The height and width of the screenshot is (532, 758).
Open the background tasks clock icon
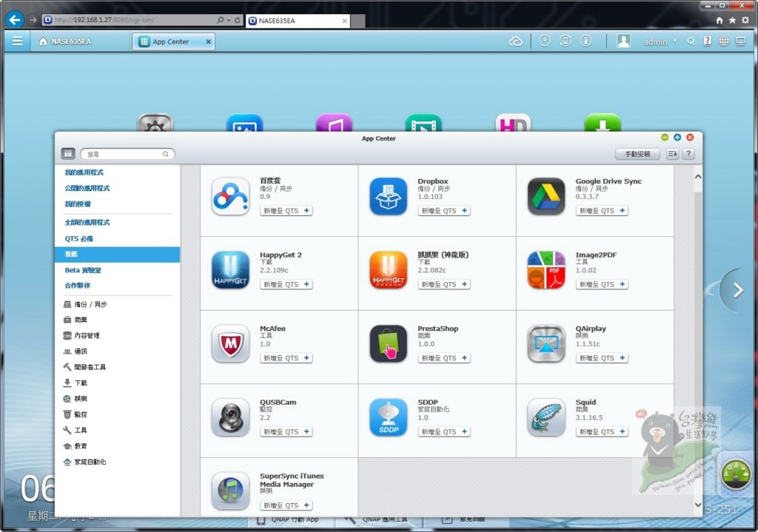point(545,41)
